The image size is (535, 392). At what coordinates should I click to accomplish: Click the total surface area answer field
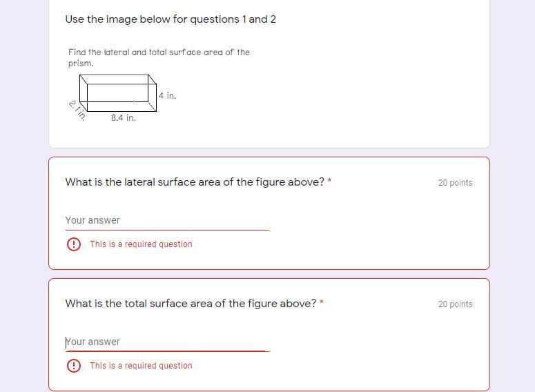pyautogui.click(x=166, y=342)
